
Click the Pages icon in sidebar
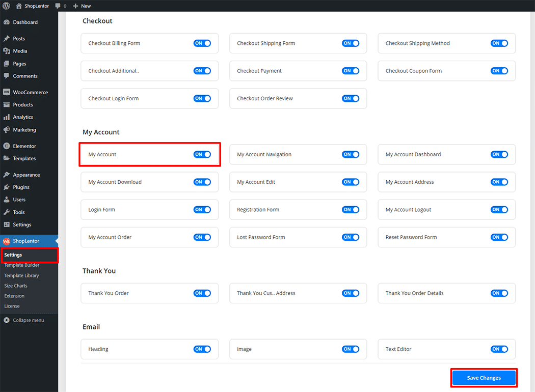[x=7, y=64]
